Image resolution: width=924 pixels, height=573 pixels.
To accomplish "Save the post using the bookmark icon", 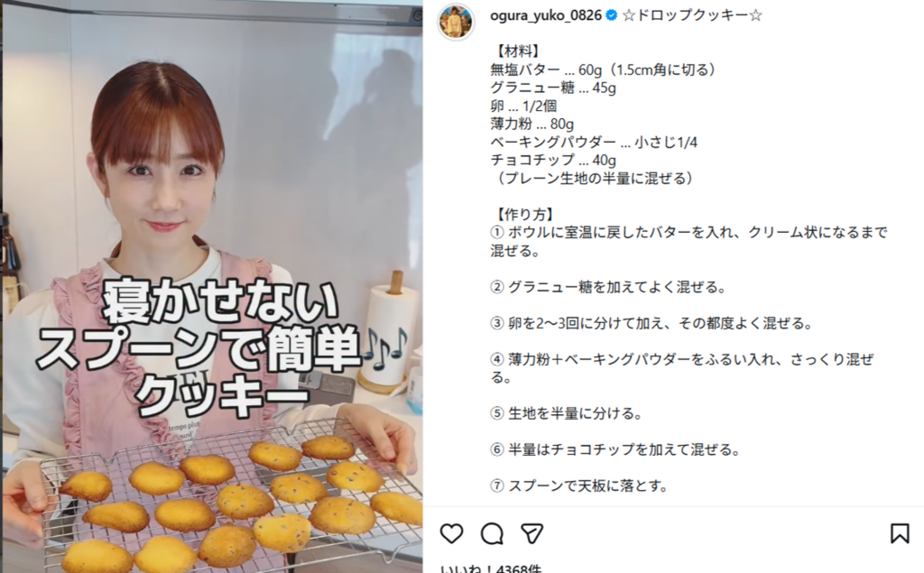I will click(x=900, y=533).
